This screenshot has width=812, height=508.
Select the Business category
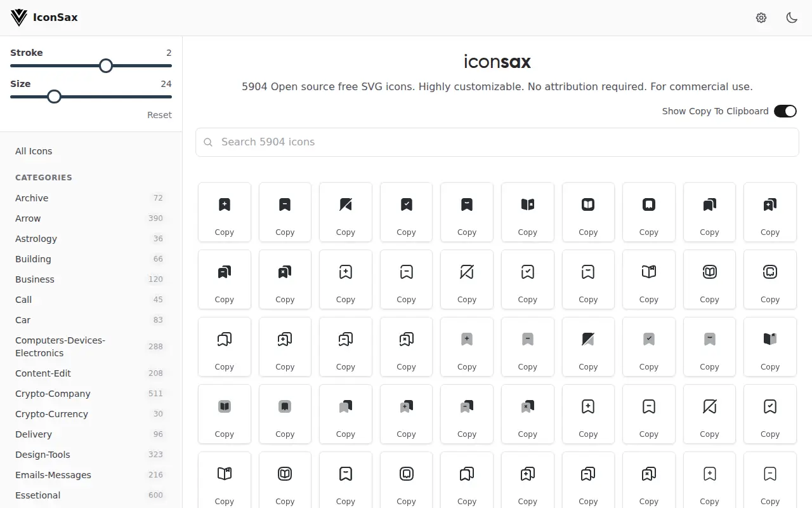[x=91, y=279]
